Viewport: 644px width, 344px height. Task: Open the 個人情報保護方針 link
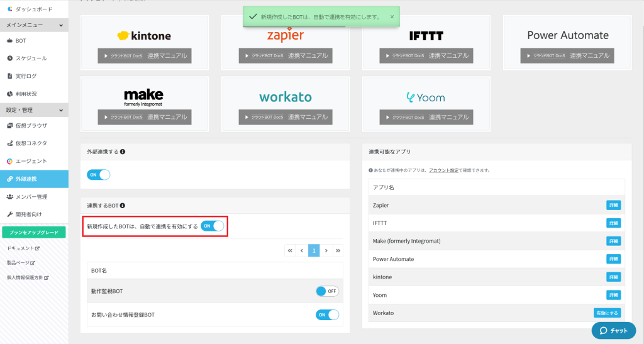pos(28,277)
